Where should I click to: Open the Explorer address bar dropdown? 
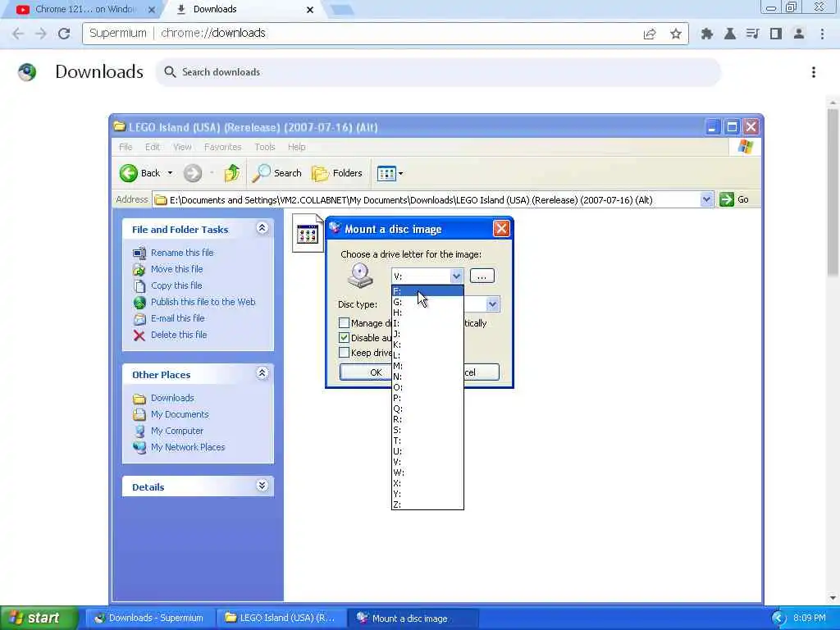click(x=706, y=199)
